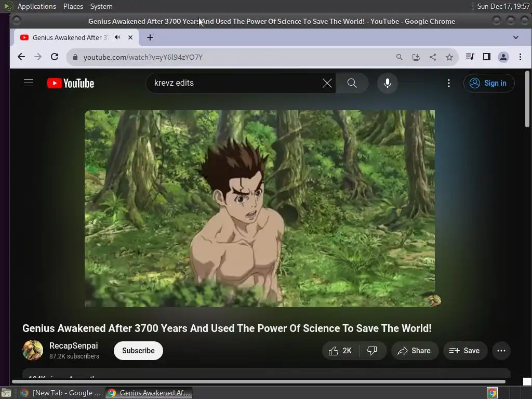Expand the tab search dropdown chevron
The height and width of the screenshot is (399, 532).
point(516,37)
